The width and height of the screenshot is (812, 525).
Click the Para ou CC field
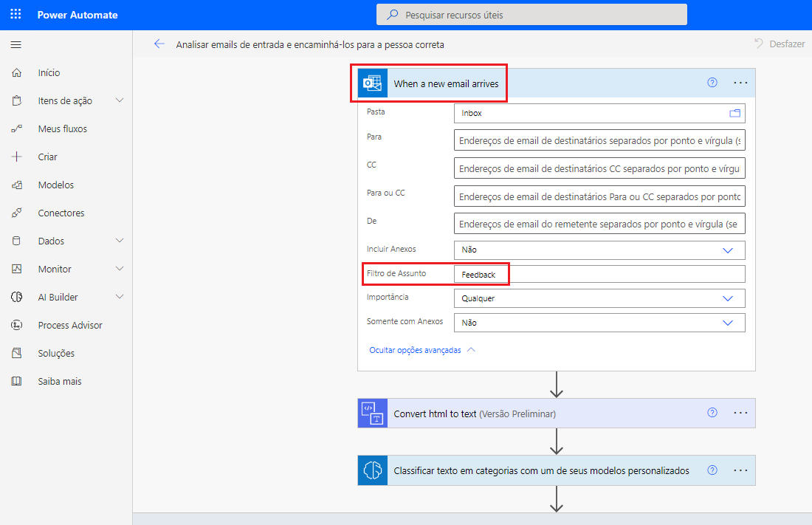[x=599, y=196]
